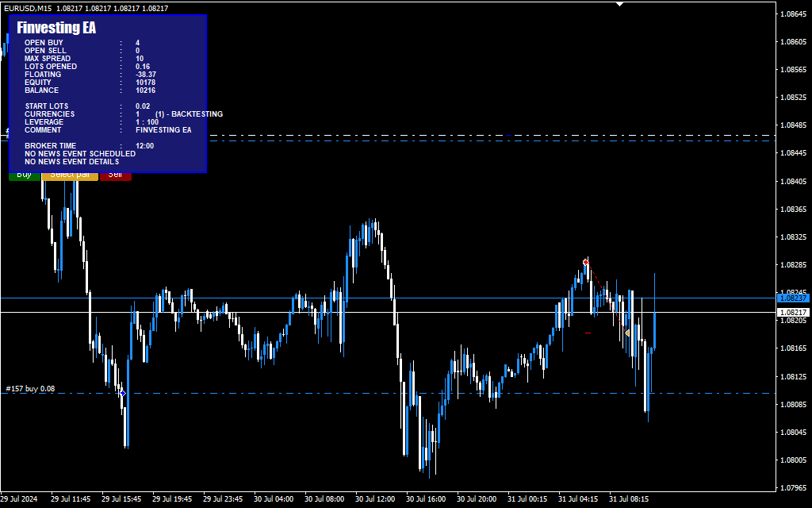
Task: Click the blue ask price tag on price axis
Action: tap(791, 298)
